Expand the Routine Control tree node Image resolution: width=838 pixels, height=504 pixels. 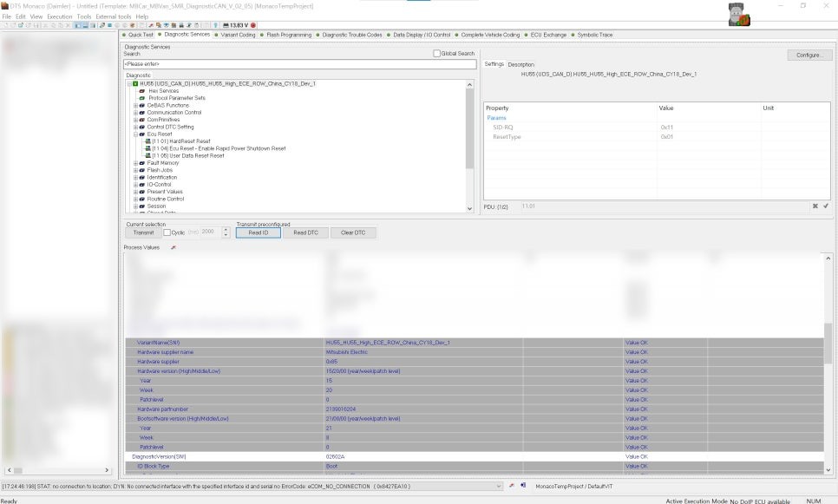135,199
